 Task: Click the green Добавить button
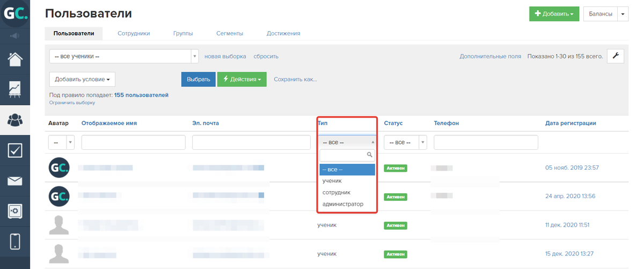coord(554,14)
